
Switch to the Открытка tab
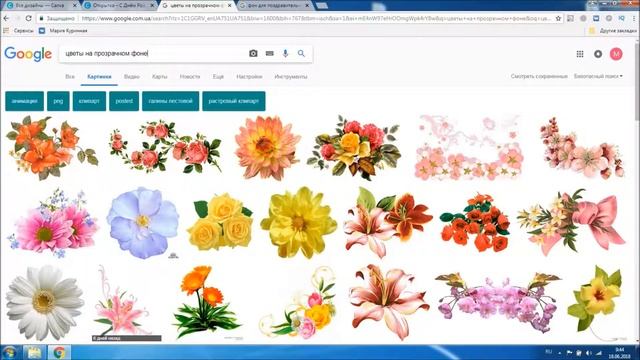pos(118,6)
